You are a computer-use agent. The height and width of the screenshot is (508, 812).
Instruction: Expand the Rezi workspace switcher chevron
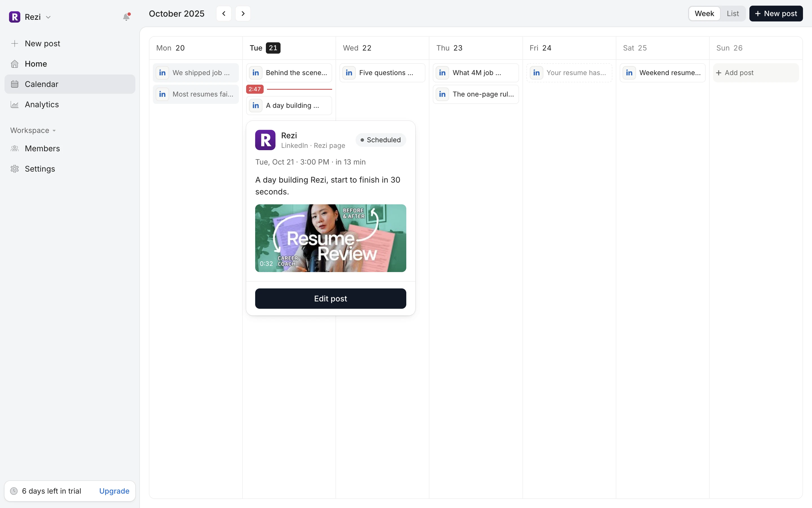(x=48, y=17)
